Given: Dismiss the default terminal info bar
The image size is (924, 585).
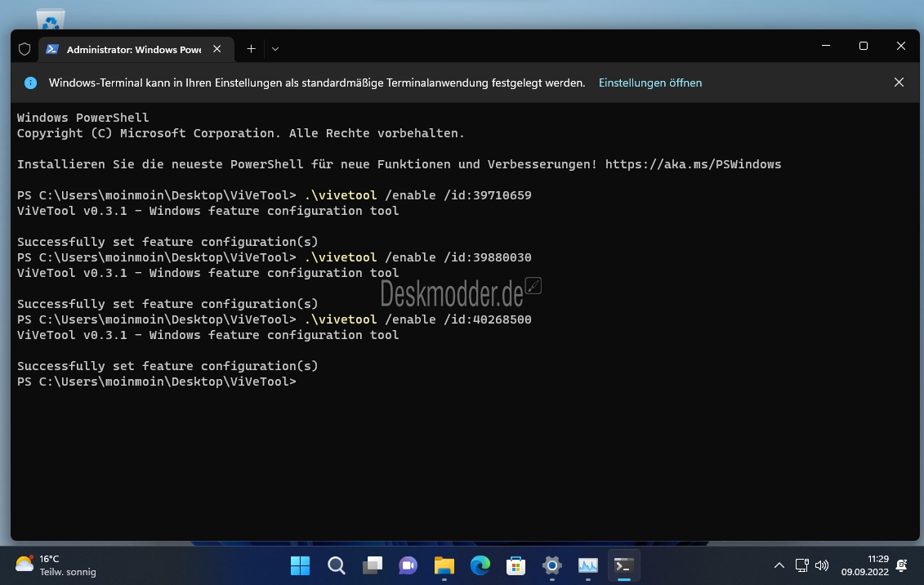Looking at the screenshot, I should (899, 83).
